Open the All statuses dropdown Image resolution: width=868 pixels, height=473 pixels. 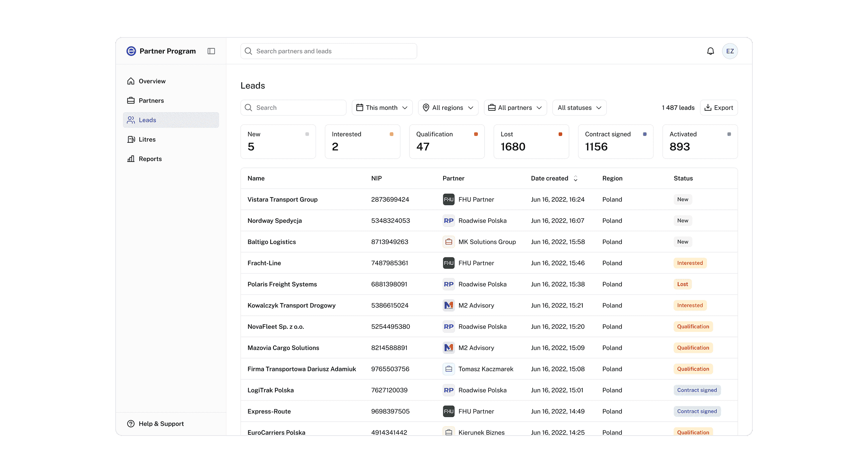[579, 108]
